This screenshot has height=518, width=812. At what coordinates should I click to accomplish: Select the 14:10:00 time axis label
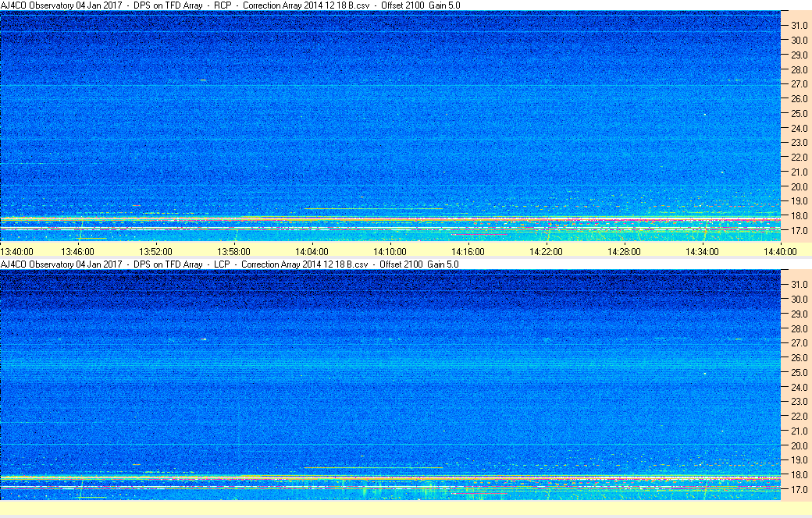(390, 252)
